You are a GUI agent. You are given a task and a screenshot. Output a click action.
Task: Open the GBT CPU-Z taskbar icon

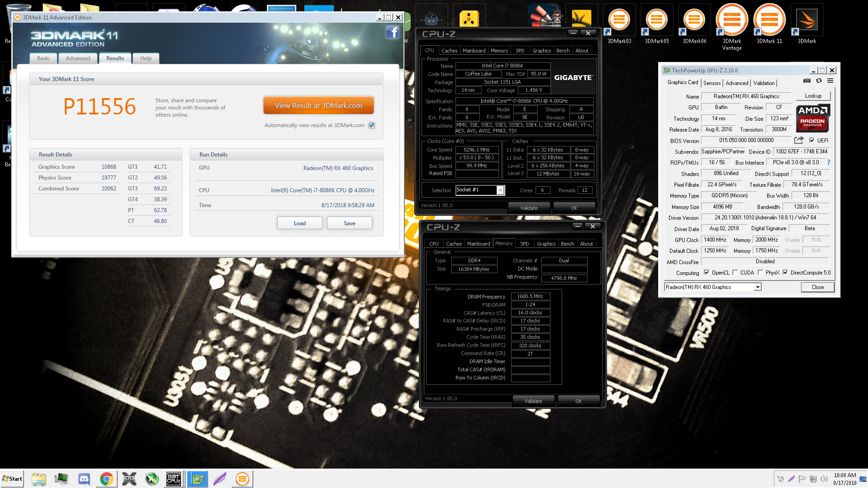tap(174, 479)
